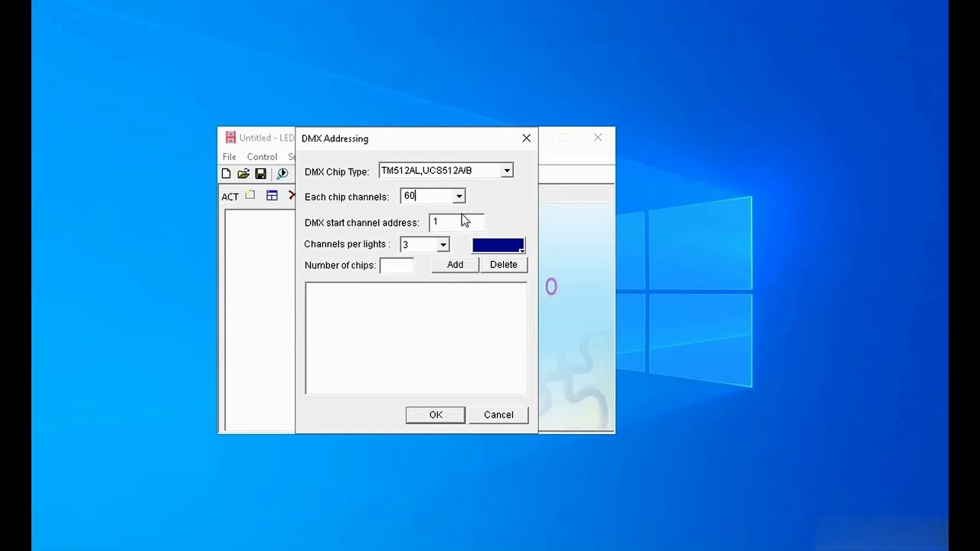Click the red app icon in main window title bar
The image size is (980, 551).
(230, 138)
